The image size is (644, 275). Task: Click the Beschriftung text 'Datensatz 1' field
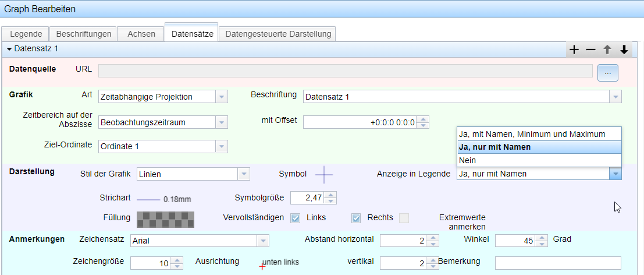tap(456, 97)
